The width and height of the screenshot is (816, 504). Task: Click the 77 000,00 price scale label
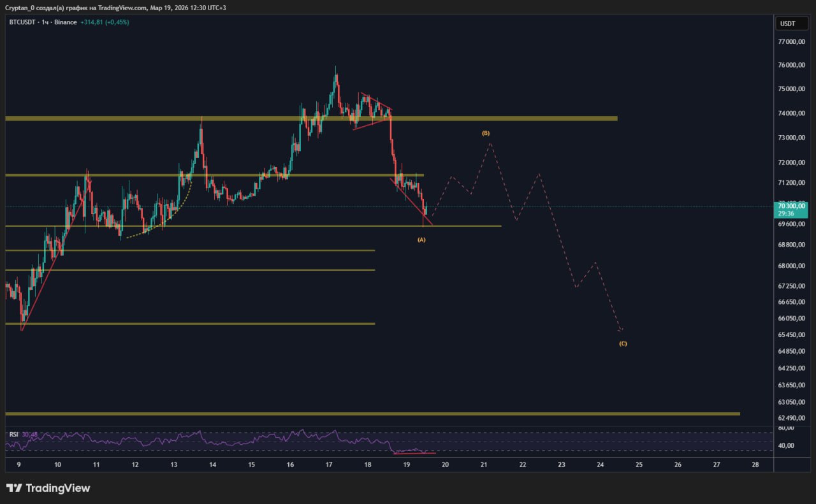pos(791,42)
